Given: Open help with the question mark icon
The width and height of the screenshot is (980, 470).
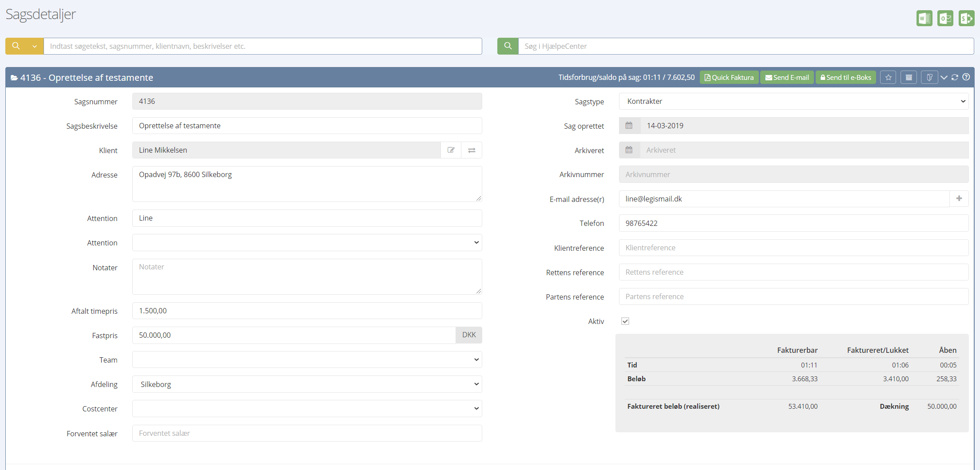Looking at the screenshot, I should pyautogui.click(x=966, y=77).
